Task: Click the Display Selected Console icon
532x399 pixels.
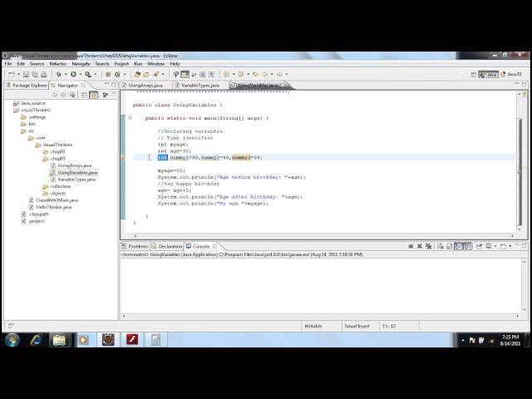Action: pos(489,246)
